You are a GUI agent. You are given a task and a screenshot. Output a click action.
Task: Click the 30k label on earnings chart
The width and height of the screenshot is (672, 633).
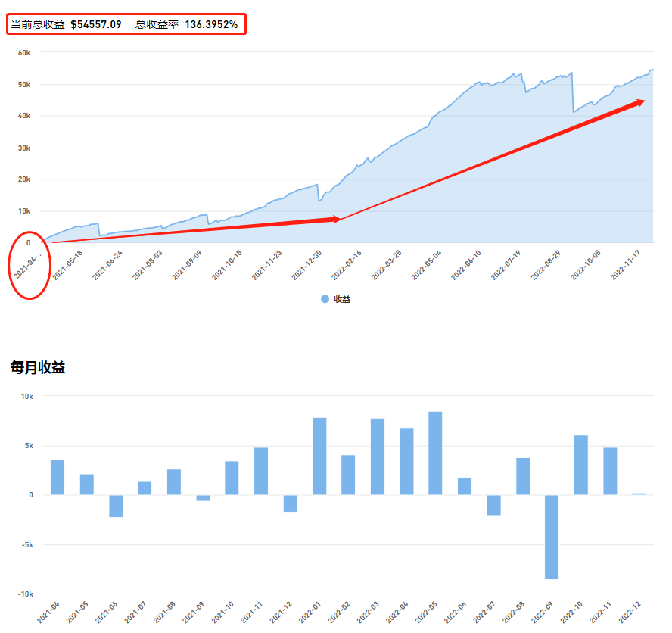(24, 148)
